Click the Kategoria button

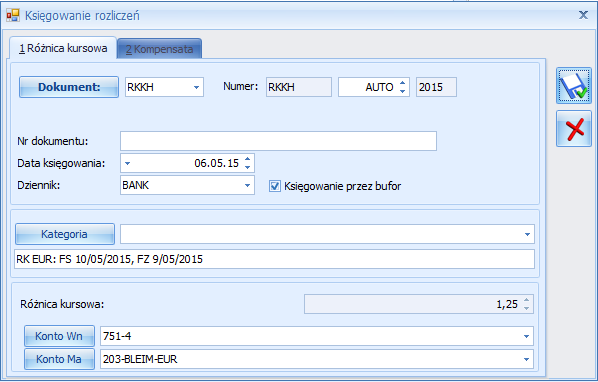pos(65,234)
